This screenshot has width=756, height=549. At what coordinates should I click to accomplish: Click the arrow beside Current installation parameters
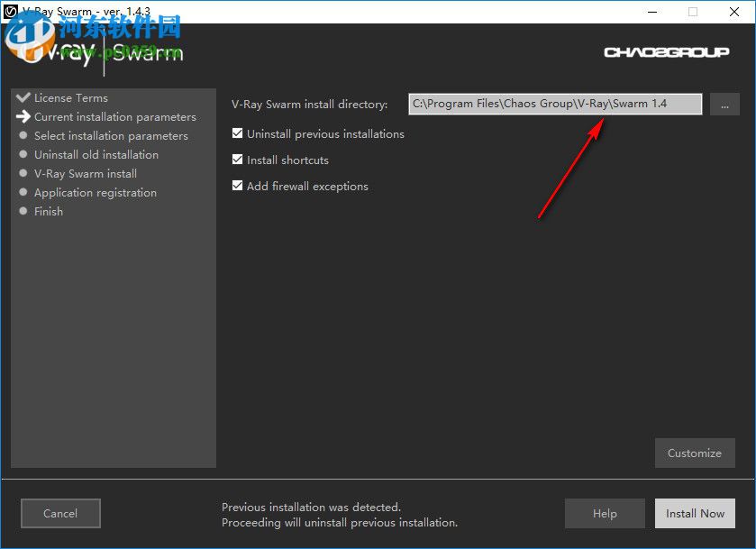pyautogui.click(x=22, y=116)
